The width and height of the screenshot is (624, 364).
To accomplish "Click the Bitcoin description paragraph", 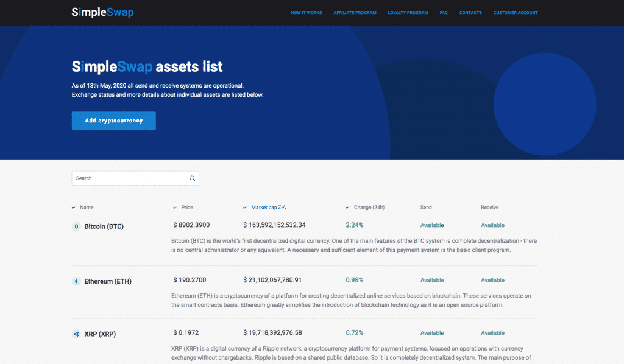I will (x=354, y=245).
